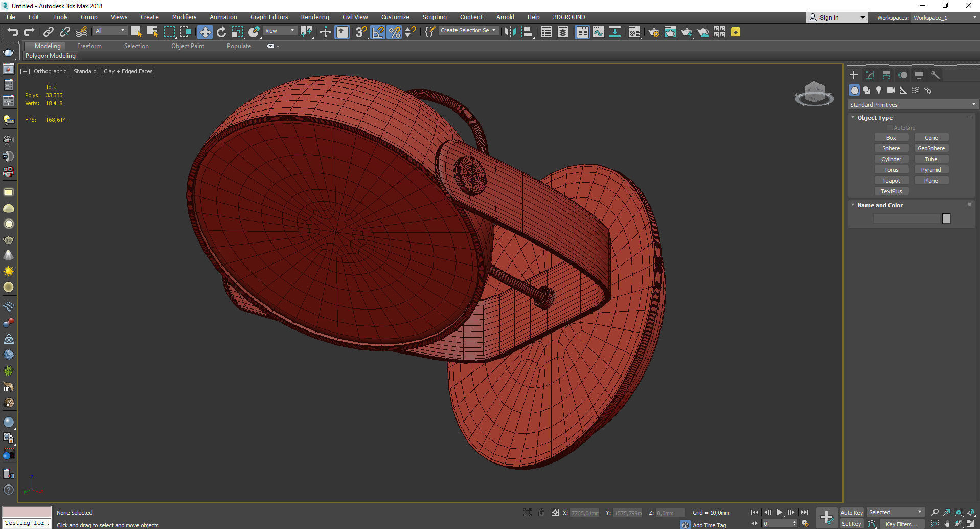This screenshot has height=529, width=980.
Task: Select the Select and Move tool
Action: 204,32
